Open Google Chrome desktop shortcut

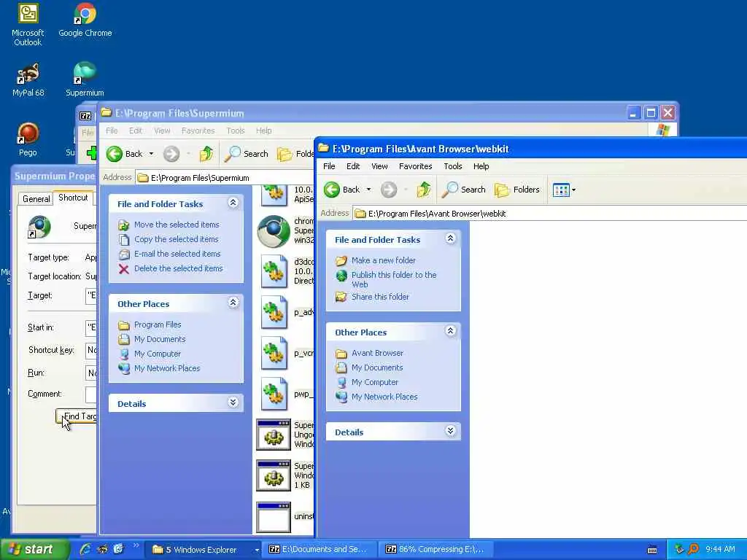pyautogui.click(x=85, y=20)
